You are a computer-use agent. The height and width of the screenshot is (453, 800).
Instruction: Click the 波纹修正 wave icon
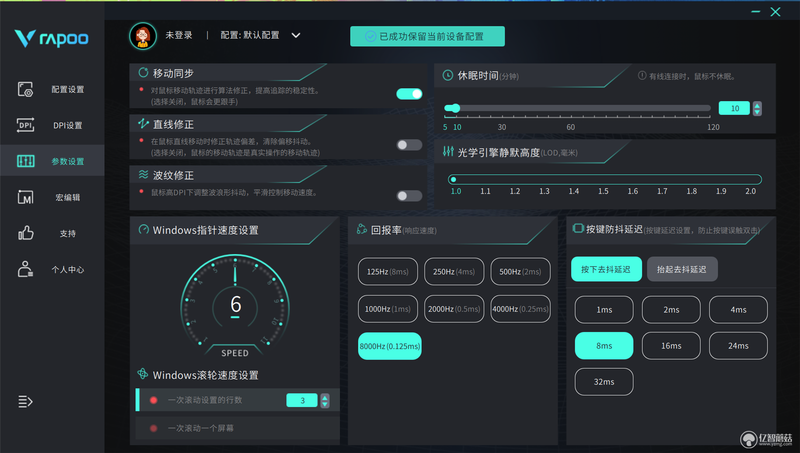(x=143, y=175)
